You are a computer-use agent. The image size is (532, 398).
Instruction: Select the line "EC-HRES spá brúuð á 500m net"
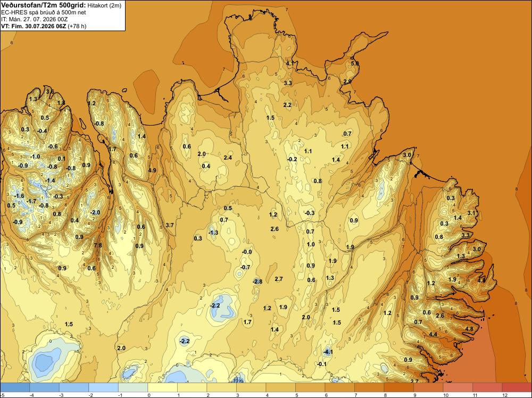point(44,12)
